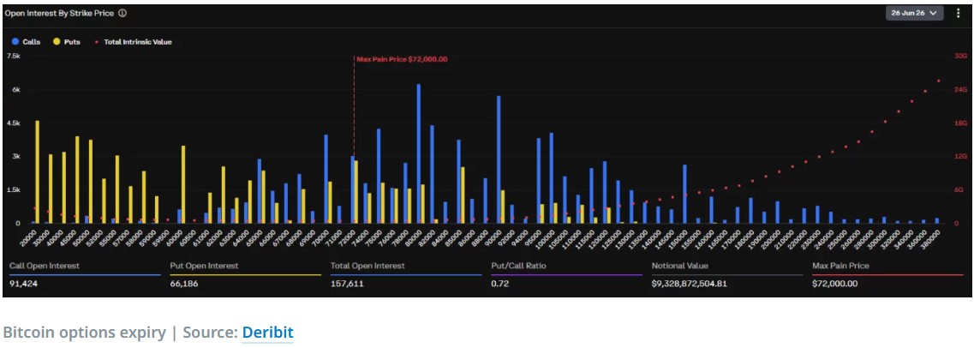Click the 24G right axis label
The width and height of the screenshot is (980, 348).
[x=960, y=89]
